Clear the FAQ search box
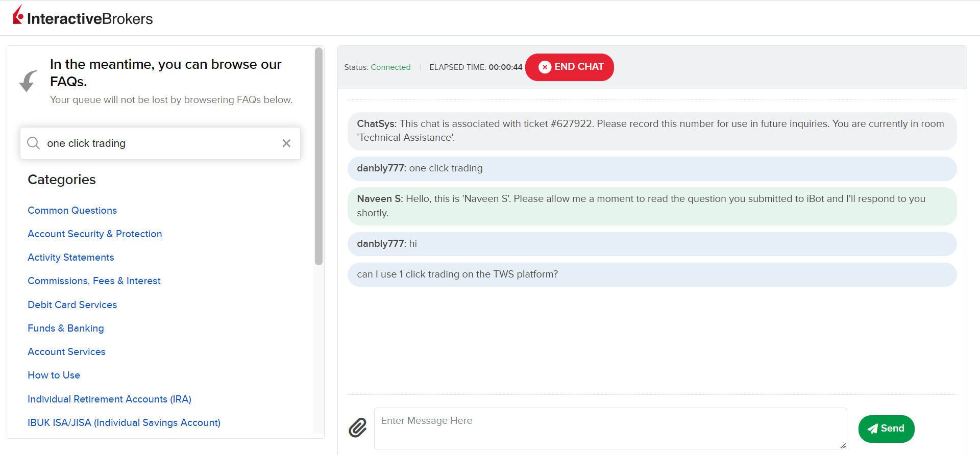The width and height of the screenshot is (980, 455). (x=286, y=143)
